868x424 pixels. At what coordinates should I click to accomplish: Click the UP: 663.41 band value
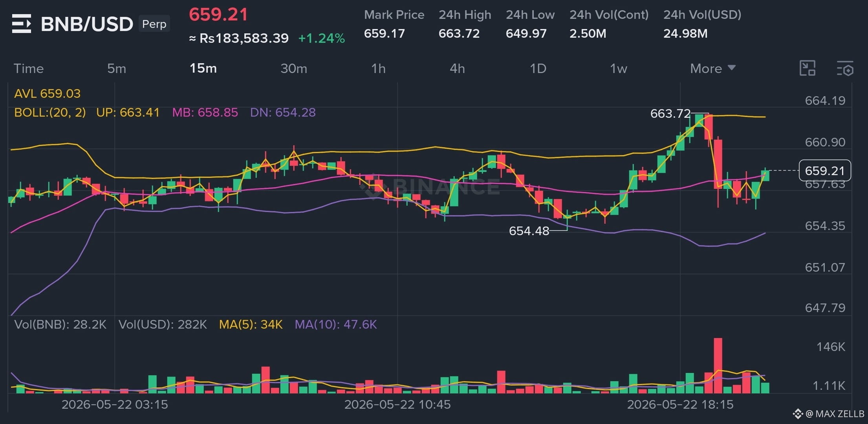click(128, 112)
